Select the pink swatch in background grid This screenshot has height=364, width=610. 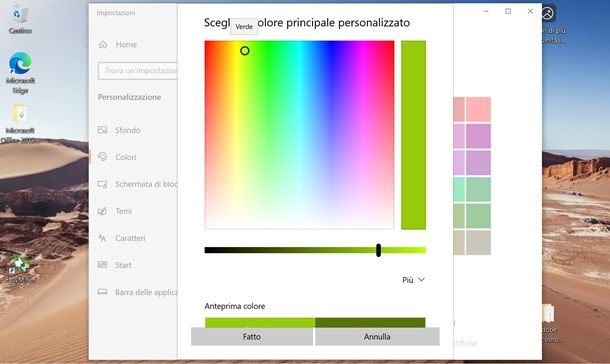point(478,109)
